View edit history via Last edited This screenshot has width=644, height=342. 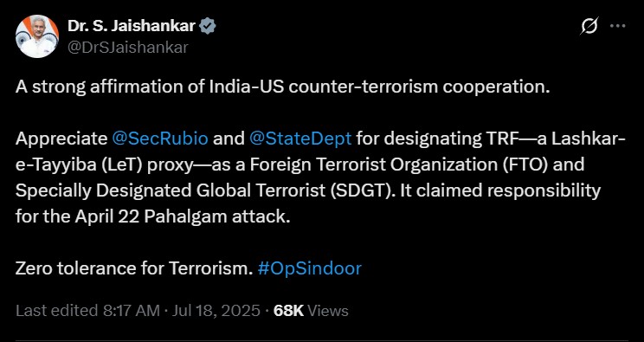coord(57,311)
